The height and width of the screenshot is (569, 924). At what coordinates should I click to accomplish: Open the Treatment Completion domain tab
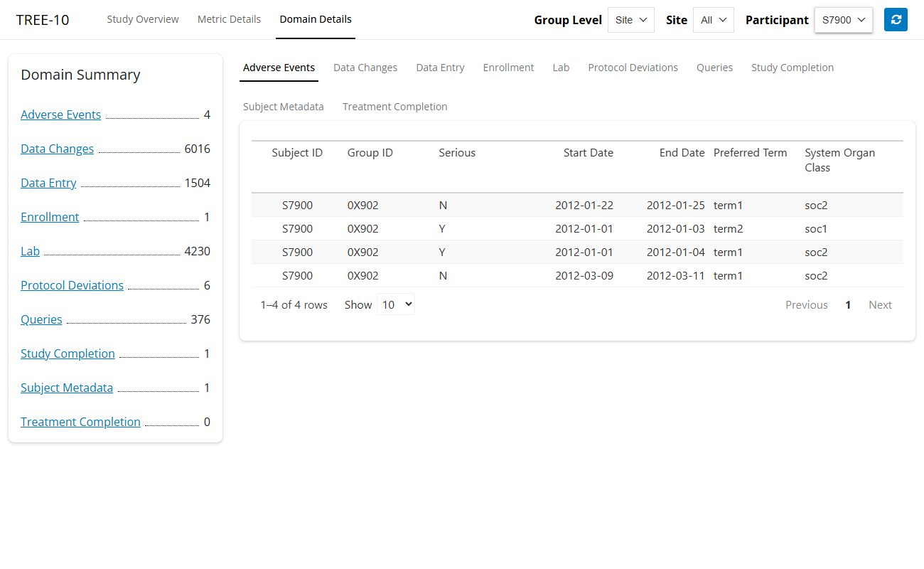pyautogui.click(x=394, y=107)
